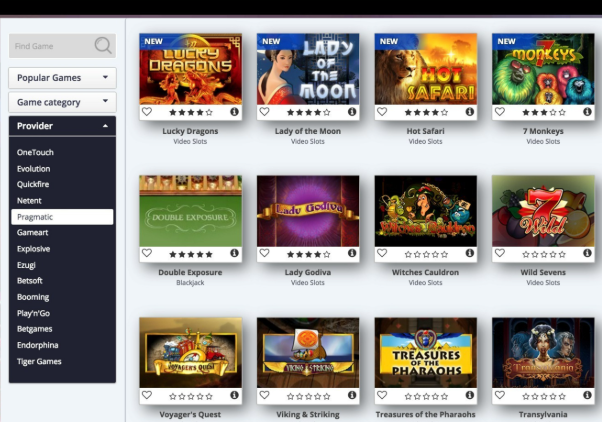The height and width of the screenshot is (422, 602).
Task: Favorite Voyager's Quest with heart icon
Action: click(147, 395)
